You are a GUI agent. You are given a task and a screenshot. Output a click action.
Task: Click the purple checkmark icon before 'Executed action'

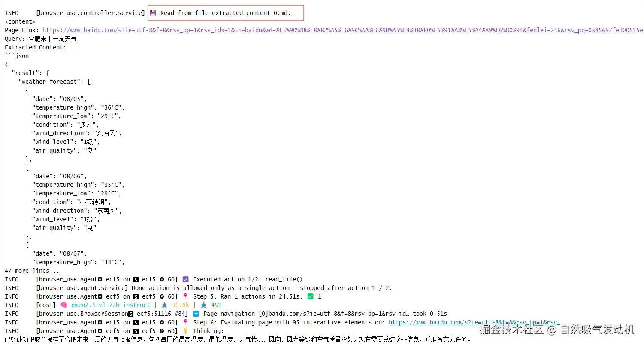[185, 279]
